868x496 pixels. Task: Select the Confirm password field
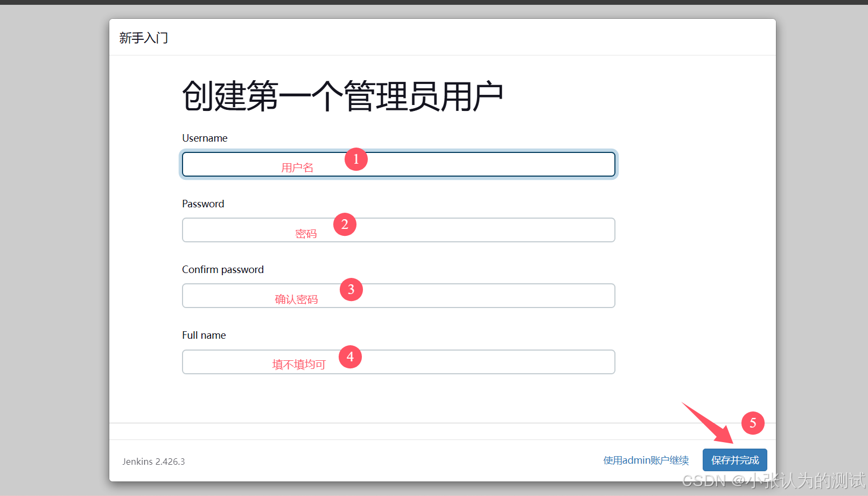coord(398,296)
